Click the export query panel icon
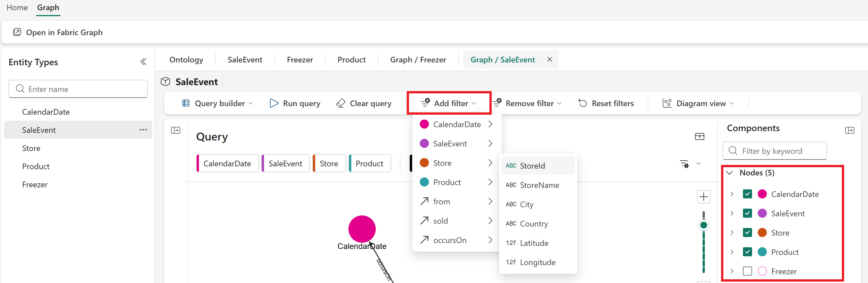This screenshot has height=283, width=868. [699, 137]
